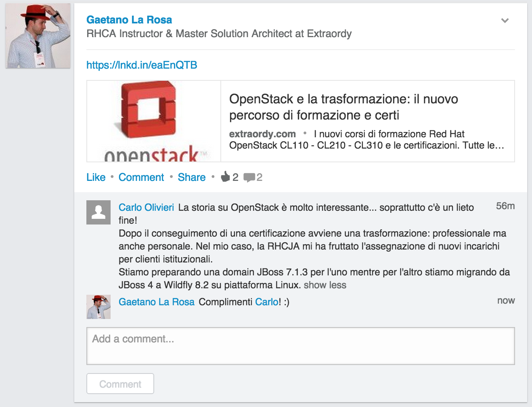Like the OpenStack post

tap(96, 177)
